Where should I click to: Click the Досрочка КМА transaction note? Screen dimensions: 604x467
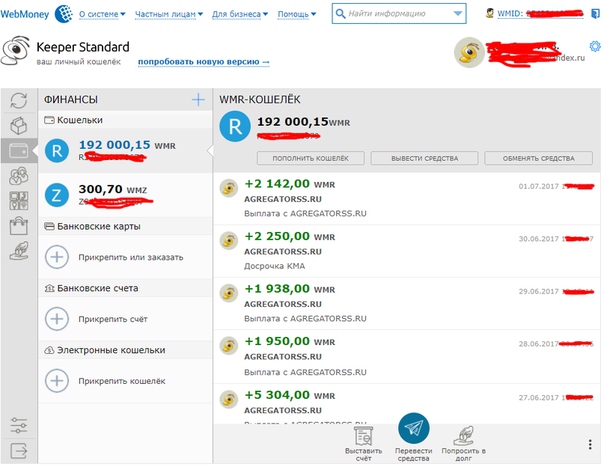click(x=274, y=266)
